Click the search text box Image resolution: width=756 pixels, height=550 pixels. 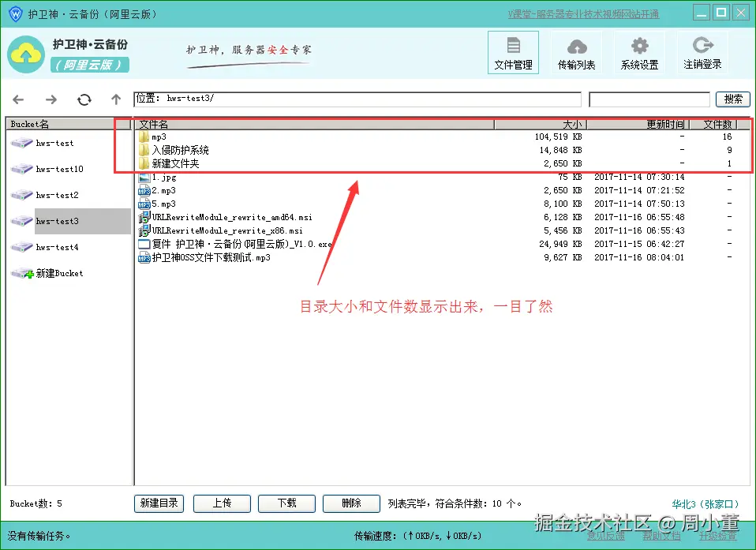[649, 99]
